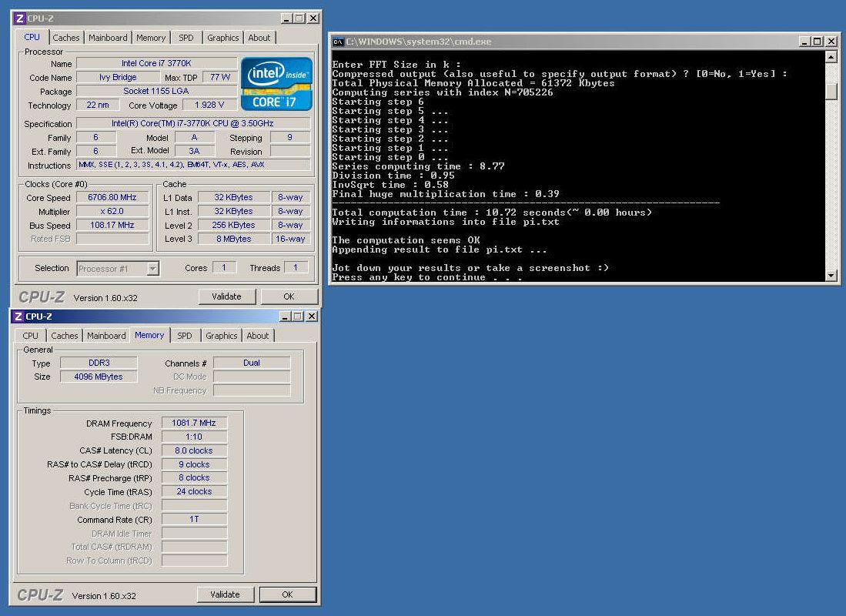The width and height of the screenshot is (846, 616).
Task: Click the tRCD value '9 clocks'
Action: [194, 464]
